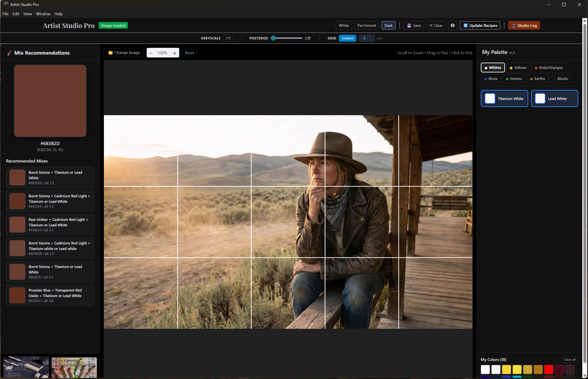This screenshot has width=588, height=379.
Task: Switch to the Blues palette tab
Action: 490,78
